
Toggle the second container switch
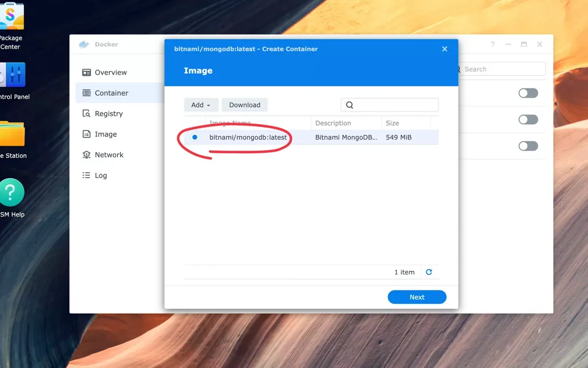coord(528,120)
